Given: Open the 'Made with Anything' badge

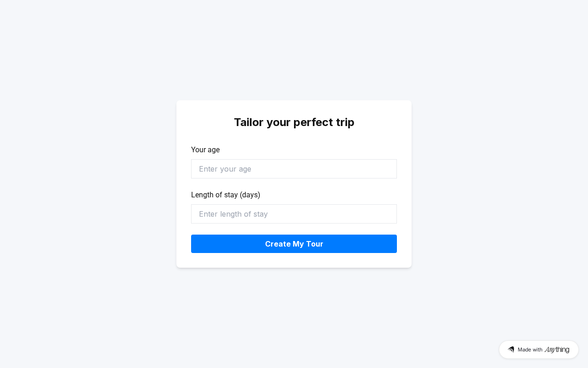Looking at the screenshot, I should (538, 350).
